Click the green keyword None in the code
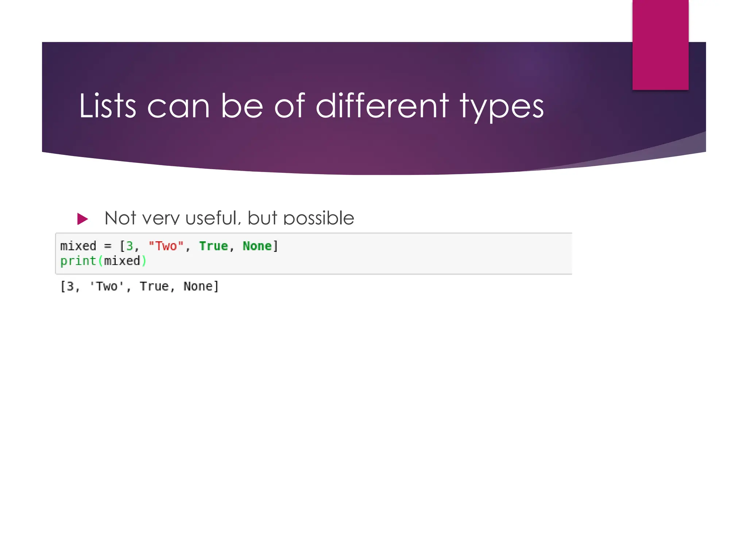Screen dimensions: 747x560 [257, 246]
